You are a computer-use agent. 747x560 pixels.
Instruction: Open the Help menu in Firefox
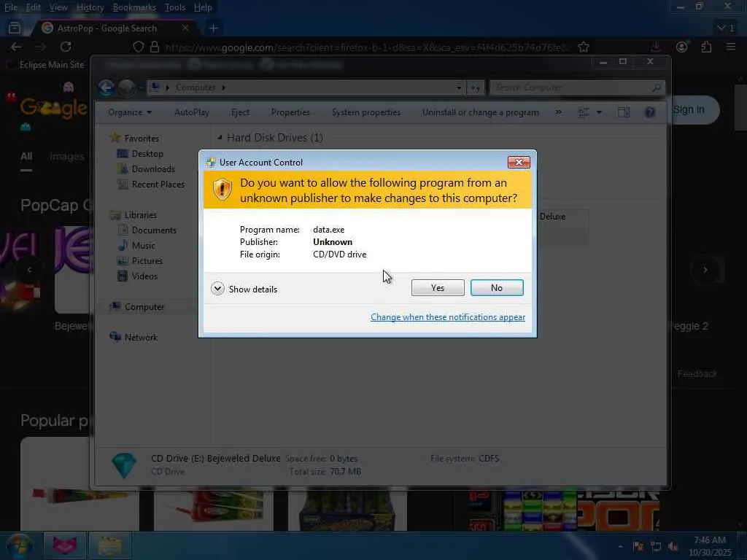203,7
